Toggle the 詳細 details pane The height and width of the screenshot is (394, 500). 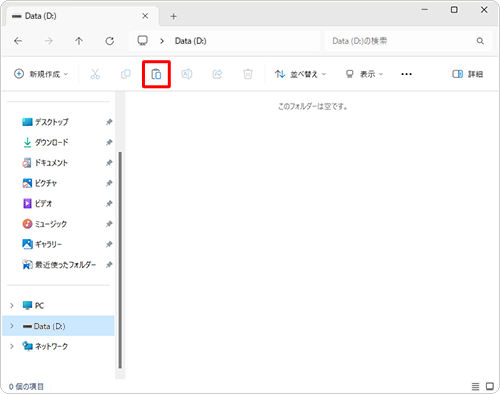point(467,74)
